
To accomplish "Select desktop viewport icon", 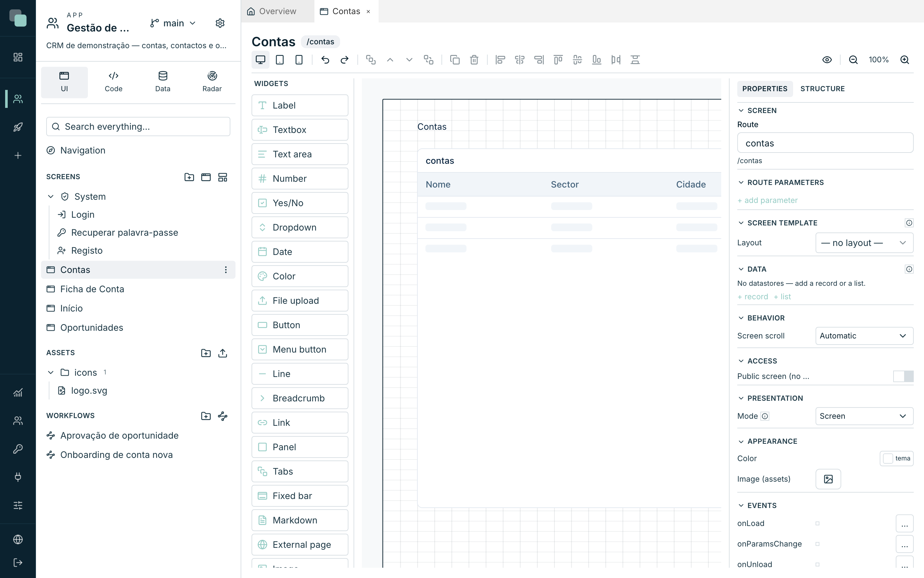I will click(x=261, y=60).
